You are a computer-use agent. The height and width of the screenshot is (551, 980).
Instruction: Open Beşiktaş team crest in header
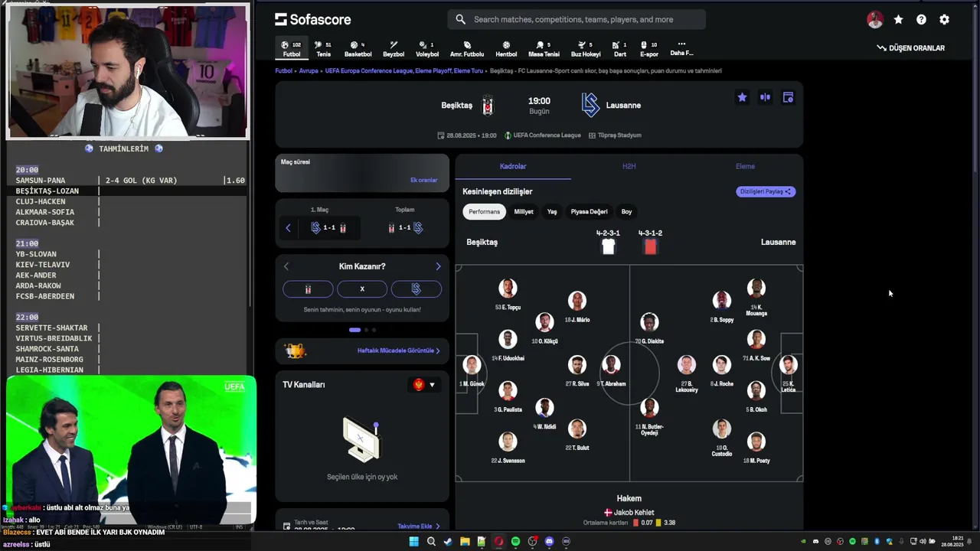click(x=488, y=105)
